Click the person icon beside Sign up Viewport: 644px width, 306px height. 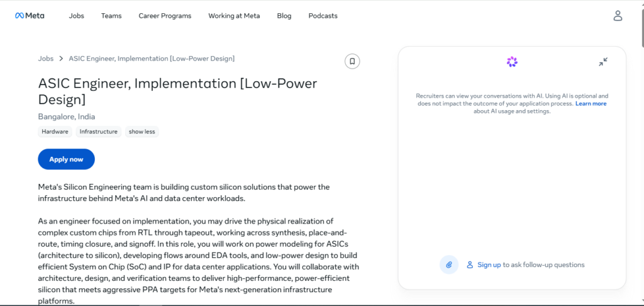[x=470, y=265]
